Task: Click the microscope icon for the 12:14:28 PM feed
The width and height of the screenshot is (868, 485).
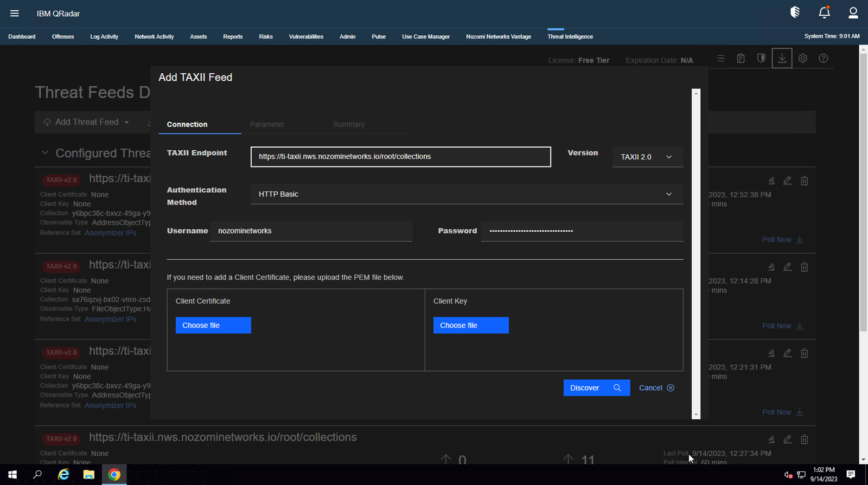Action: [771, 267]
